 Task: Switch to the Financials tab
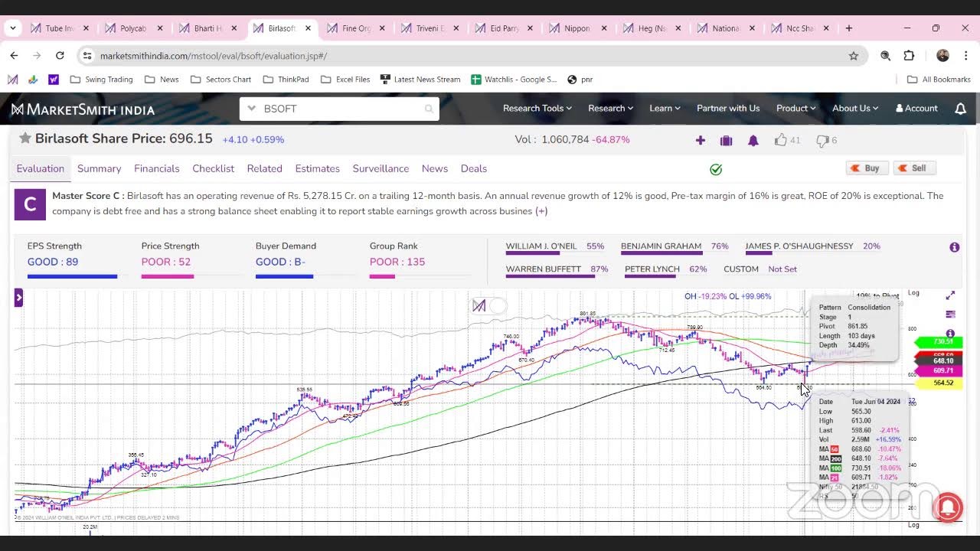tap(157, 168)
